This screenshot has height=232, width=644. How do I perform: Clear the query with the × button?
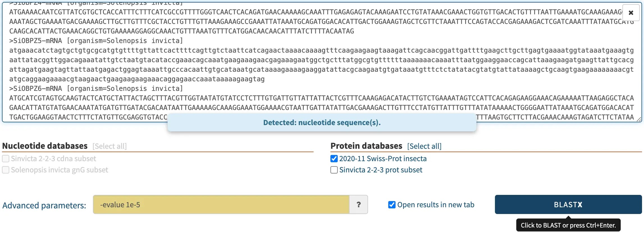pyautogui.click(x=631, y=13)
